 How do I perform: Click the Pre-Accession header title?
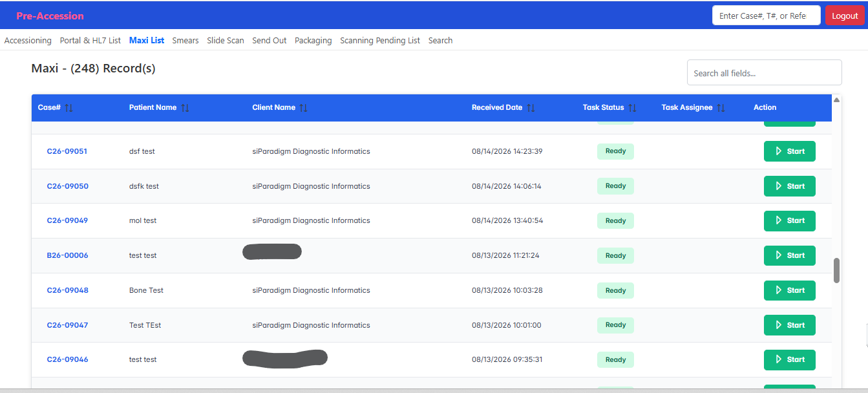[50, 16]
